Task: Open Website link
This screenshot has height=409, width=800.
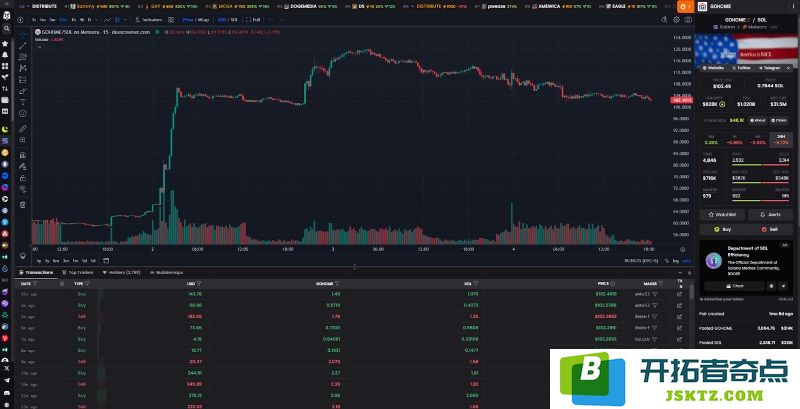Action: 713,68
